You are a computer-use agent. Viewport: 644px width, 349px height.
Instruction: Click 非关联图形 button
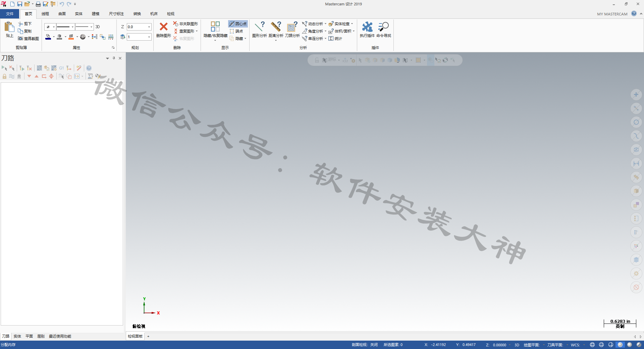185,24
